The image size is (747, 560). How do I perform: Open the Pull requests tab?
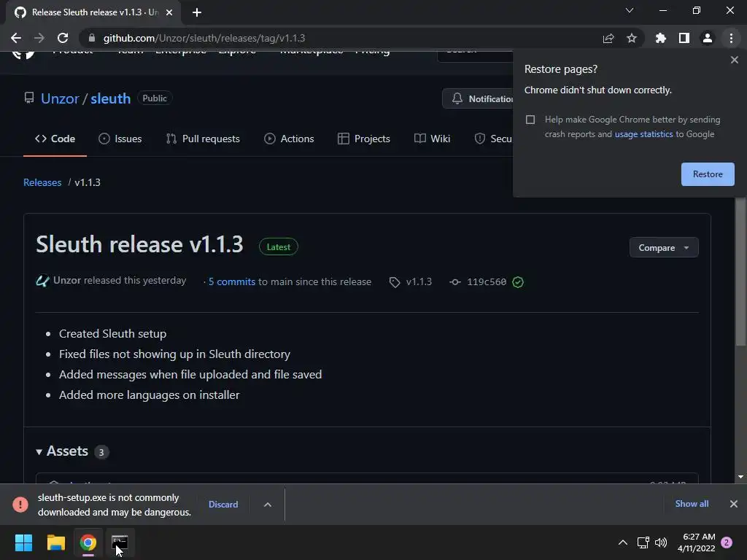pyautogui.click(x=203, y=139)
